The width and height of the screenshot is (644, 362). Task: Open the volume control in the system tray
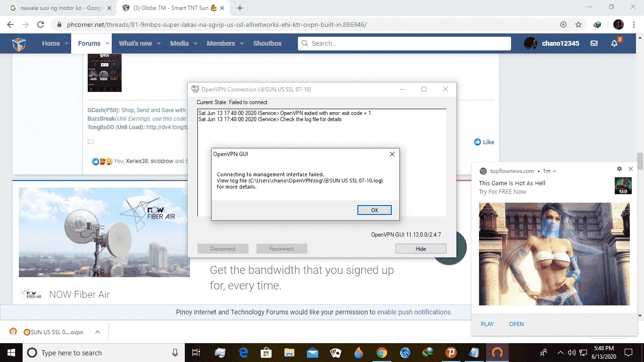tap(572, 353)
